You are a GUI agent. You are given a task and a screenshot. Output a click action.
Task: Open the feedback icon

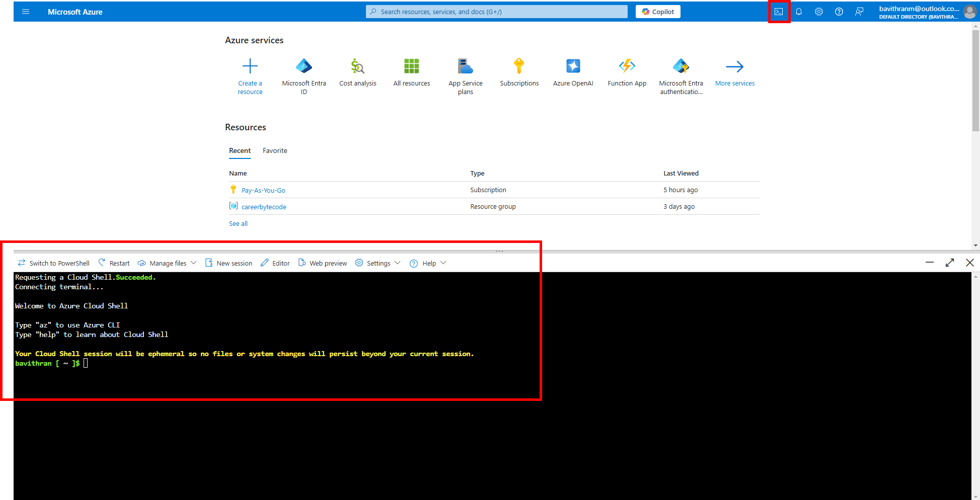click(x=859, y=12)
